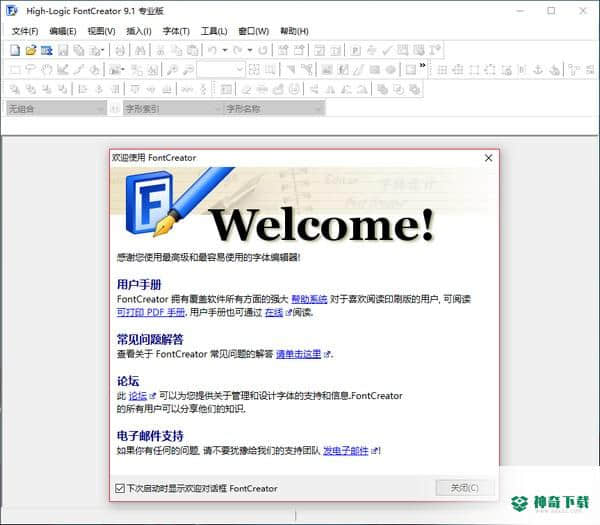Open the Undo history dropdown arrow

[225, 50]
